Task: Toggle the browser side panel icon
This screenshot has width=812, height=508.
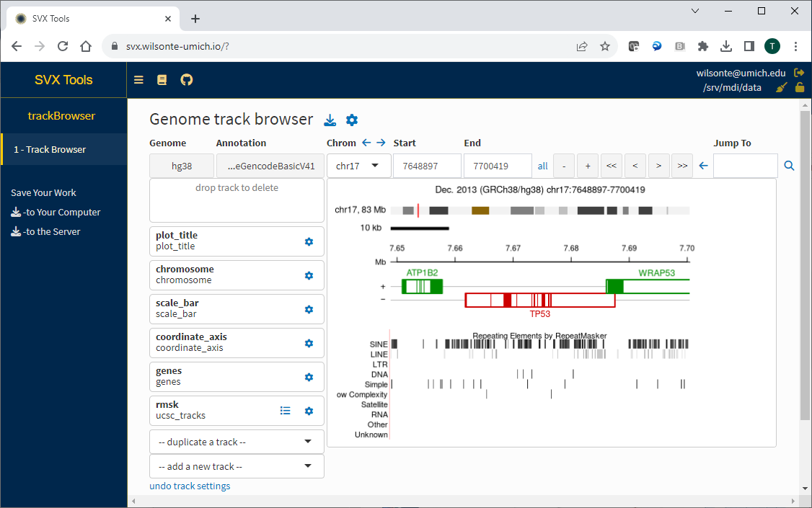Action: click(x=749, y=47)
